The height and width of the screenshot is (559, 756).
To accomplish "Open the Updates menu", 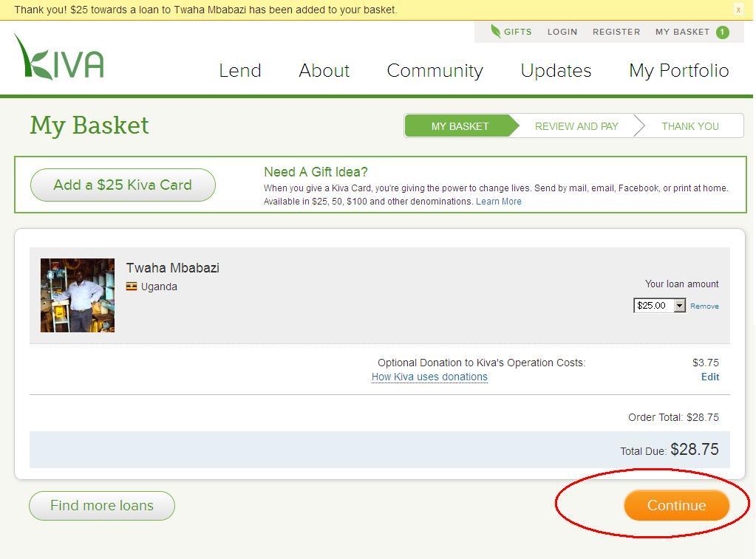I will click(556, 71).
